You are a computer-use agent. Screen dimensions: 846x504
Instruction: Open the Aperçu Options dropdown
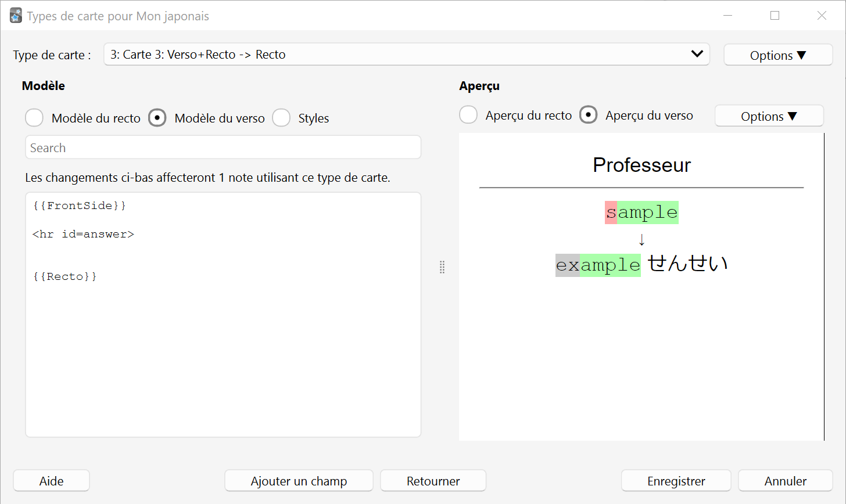[769, 116]
